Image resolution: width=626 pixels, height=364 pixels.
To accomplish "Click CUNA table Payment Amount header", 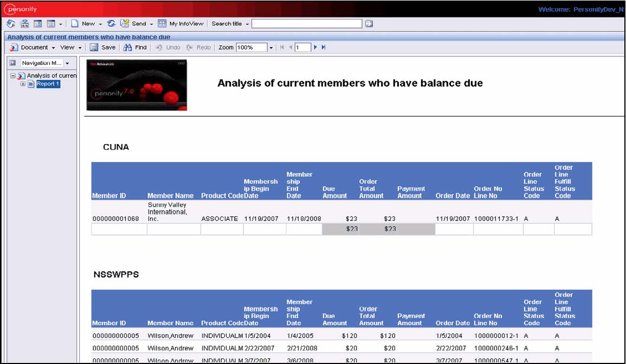I will tap(411, 192).
